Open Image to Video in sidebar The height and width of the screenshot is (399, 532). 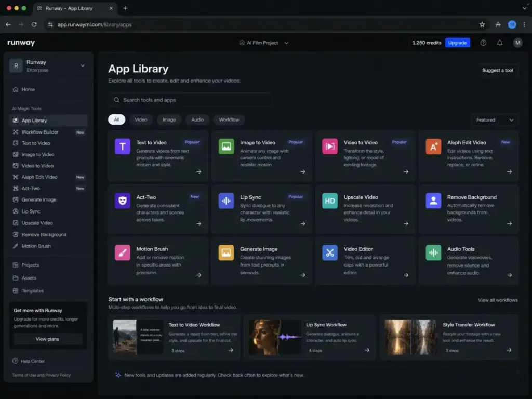point(48,154)
